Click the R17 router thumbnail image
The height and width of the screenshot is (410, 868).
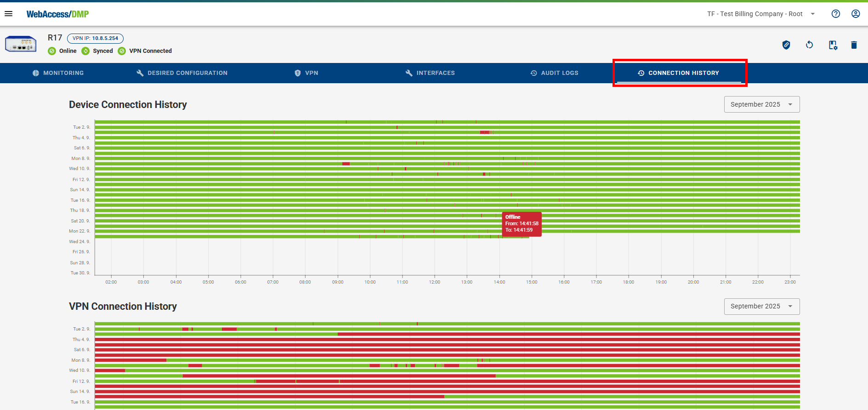click(x=21, y=44)
